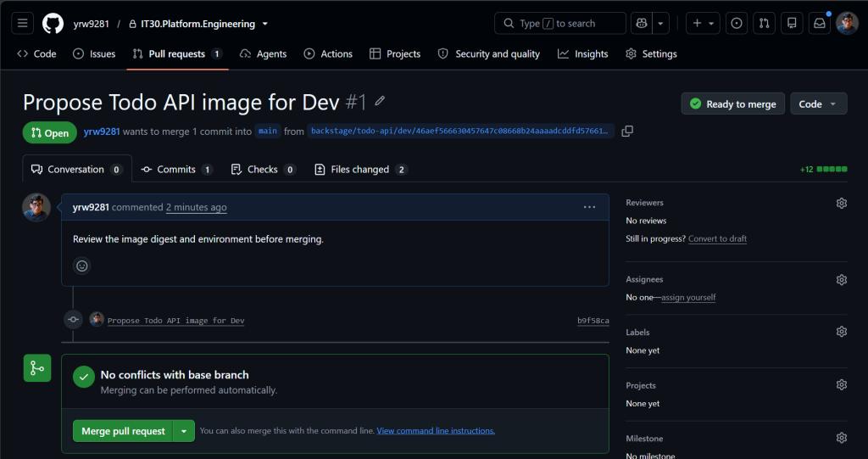This screenshot has height=459, width=868.
Task: Open Propose Todo API image for Dev commit
Action: 175,321
